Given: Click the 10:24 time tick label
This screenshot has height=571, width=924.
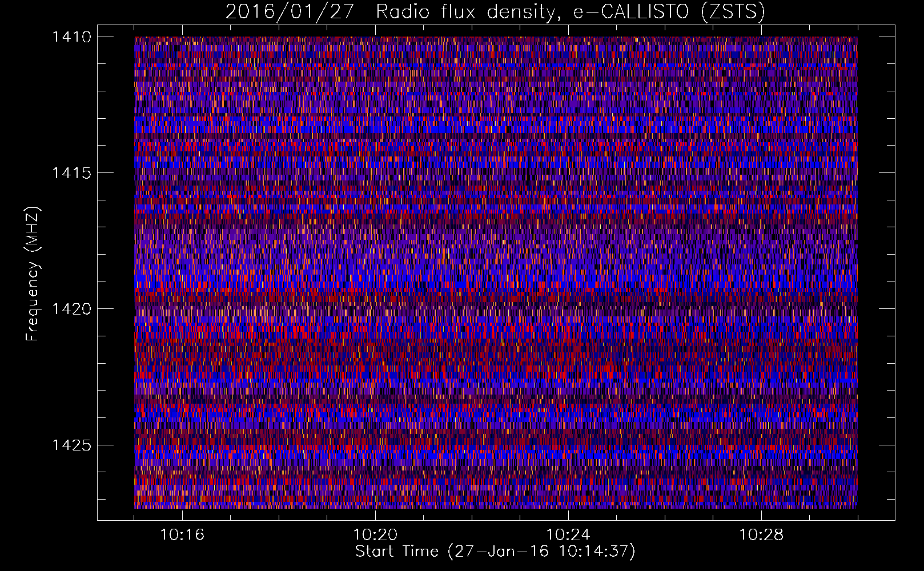Looking at the screenshot, I should [568, 535].
